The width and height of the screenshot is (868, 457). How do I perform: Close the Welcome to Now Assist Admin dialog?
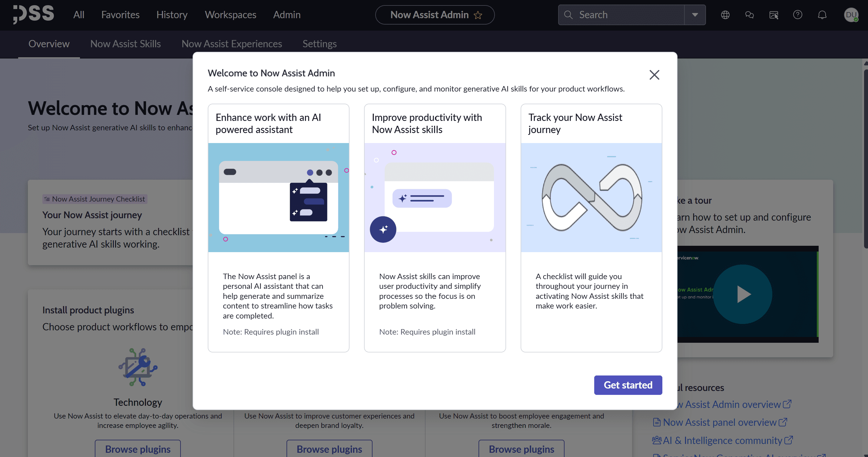[654, 75]
